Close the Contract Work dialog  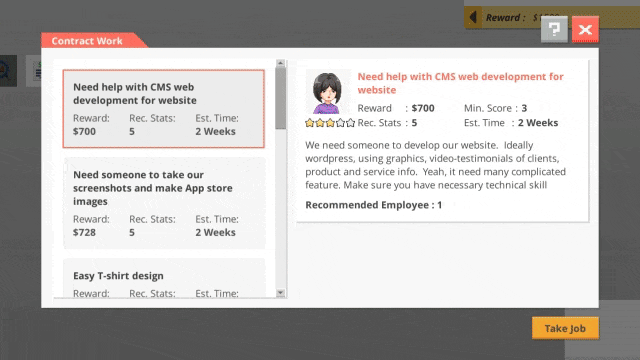click(585, 29)
